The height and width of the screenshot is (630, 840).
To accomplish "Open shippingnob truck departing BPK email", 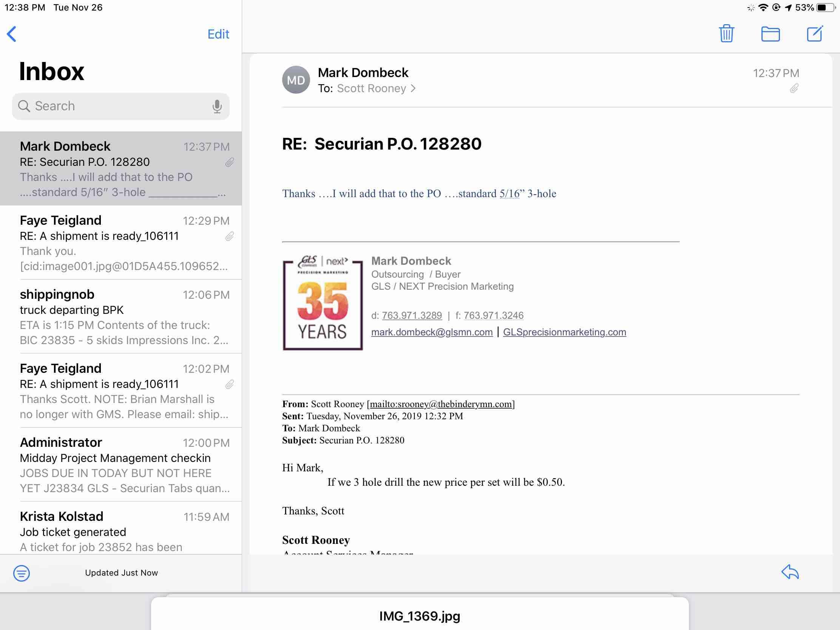I will coord(122,317).
